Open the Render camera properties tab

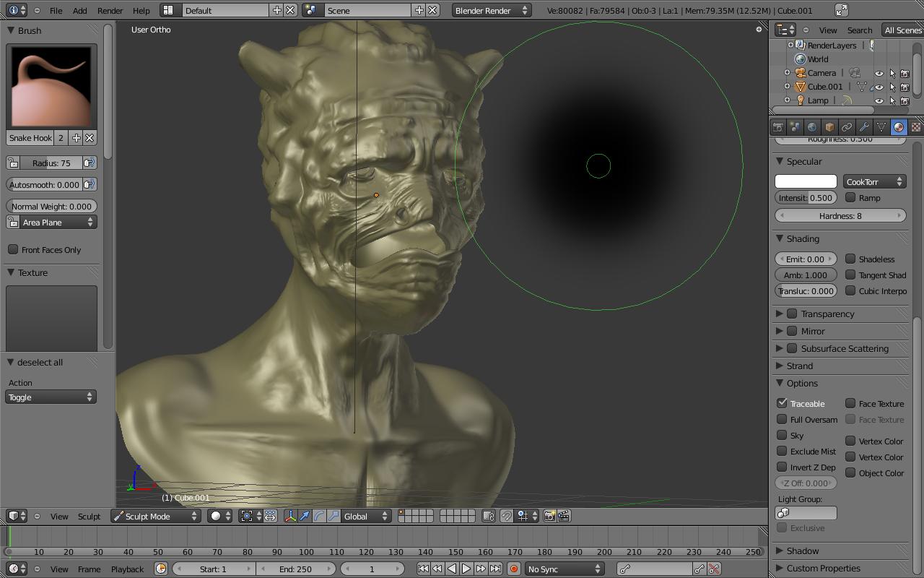click(778, 127)
